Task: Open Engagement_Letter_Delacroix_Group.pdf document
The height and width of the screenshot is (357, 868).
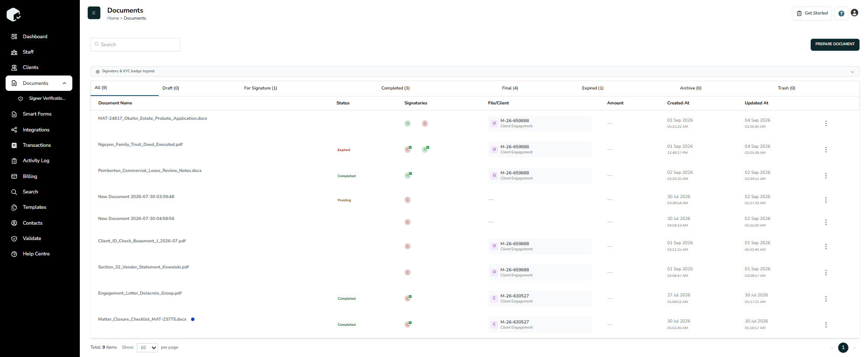Action: coord(140,293)
